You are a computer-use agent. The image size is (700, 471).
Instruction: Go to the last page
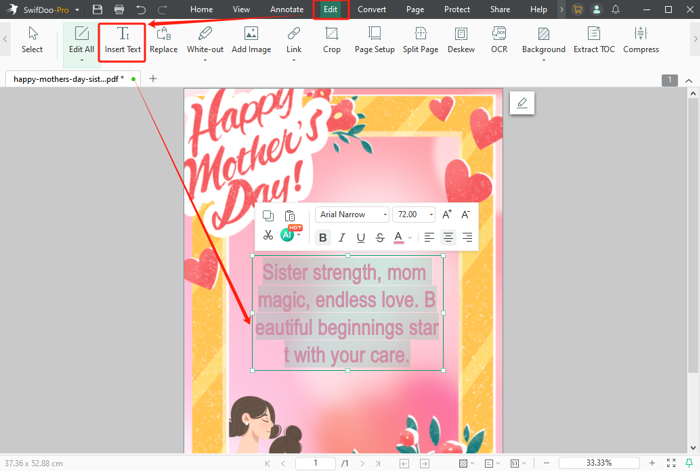coord(378,463)
